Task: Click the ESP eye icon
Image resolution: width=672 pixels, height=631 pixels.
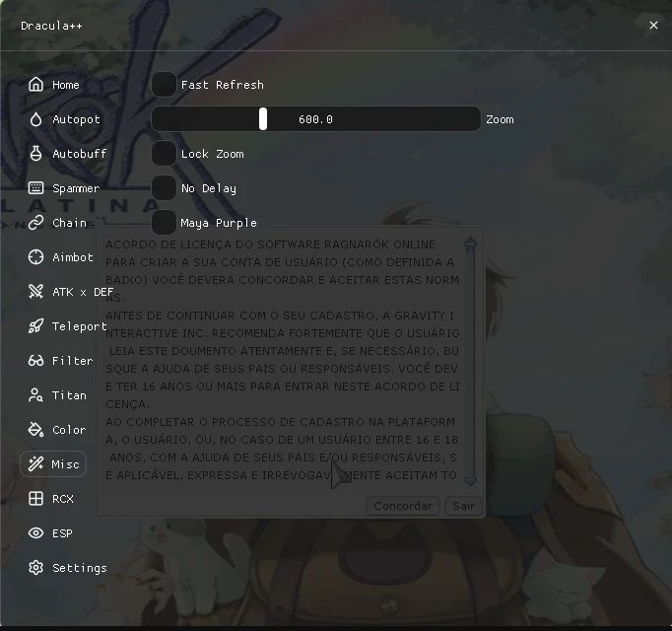Action: click(36, 533)
